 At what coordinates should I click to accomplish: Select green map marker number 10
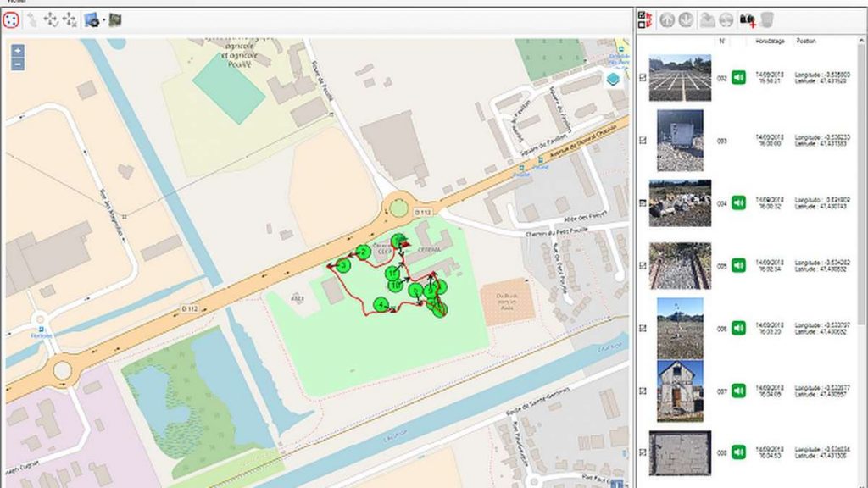pyautogui.click(x=395, y=286)
